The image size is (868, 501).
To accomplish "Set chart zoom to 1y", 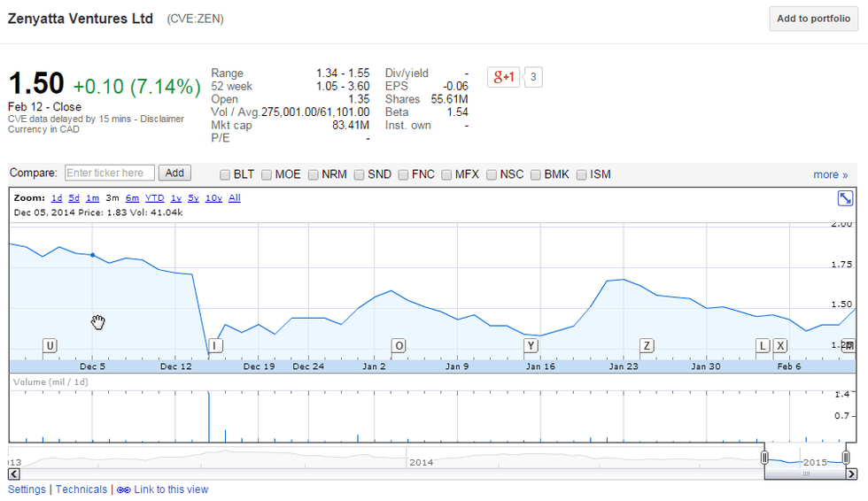I will pos(176,198).
